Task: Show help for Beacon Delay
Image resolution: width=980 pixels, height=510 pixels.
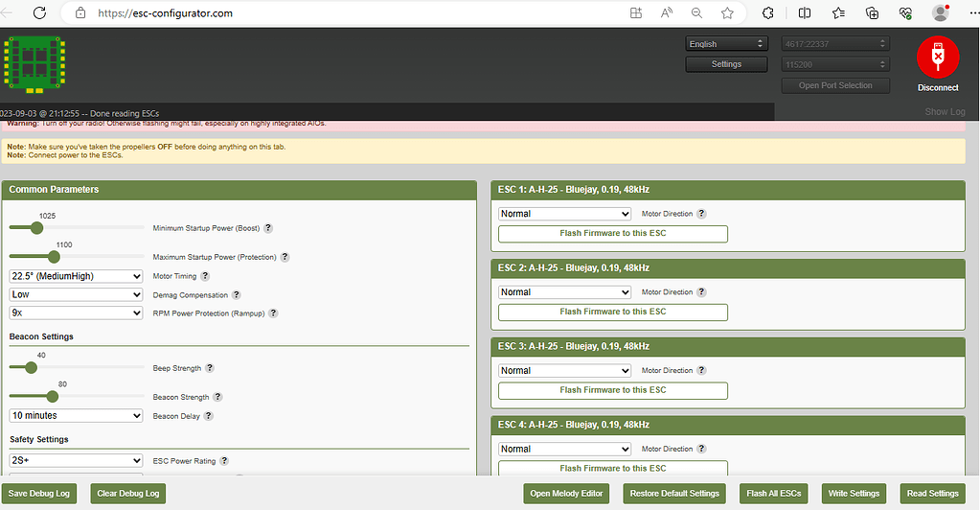Action: [209, 416]
